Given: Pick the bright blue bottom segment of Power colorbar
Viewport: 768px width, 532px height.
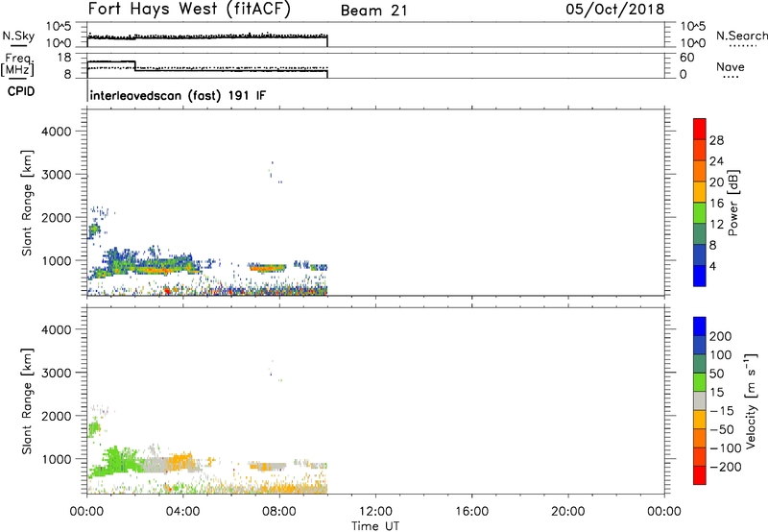Looking at the screenshot, I should click(x=700, y=276).
